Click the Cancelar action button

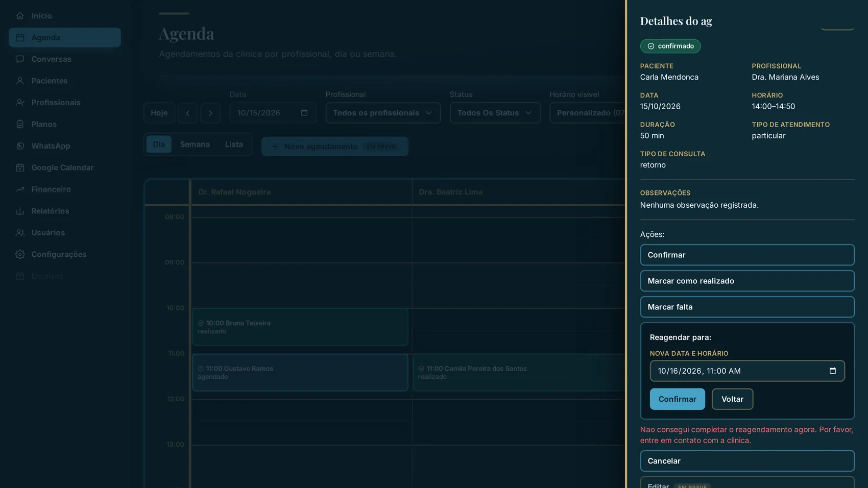click(x=747, y=461)
